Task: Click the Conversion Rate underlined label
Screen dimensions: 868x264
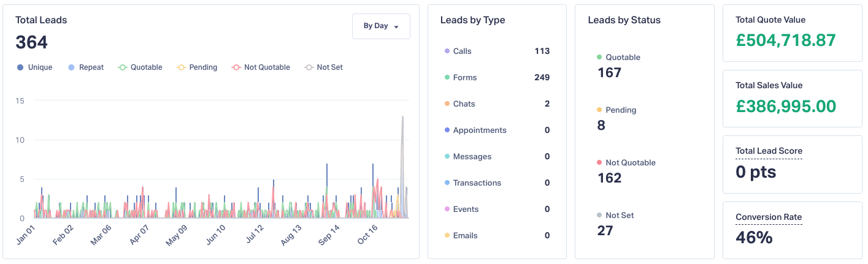Action: point(769,217)
